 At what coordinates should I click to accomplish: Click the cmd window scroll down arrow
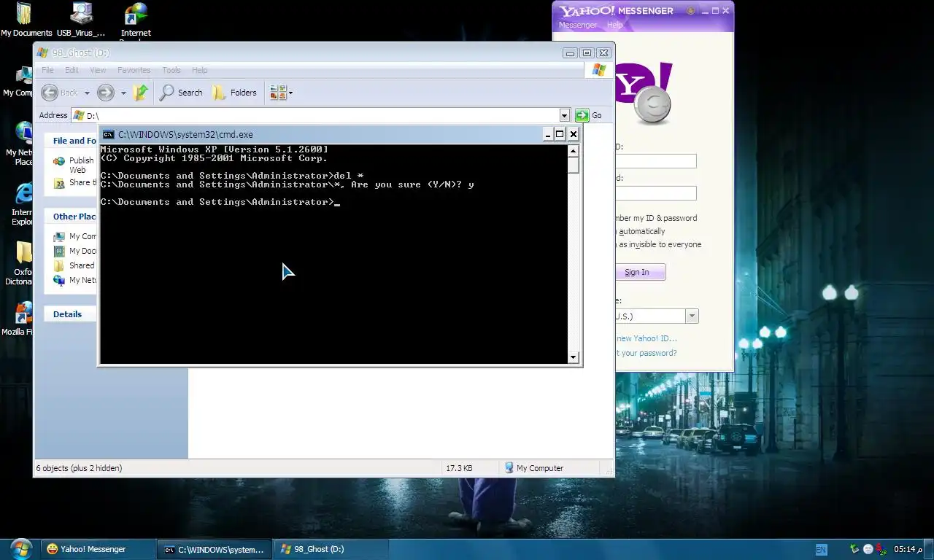pyautogui.click(x=573, y=357)
